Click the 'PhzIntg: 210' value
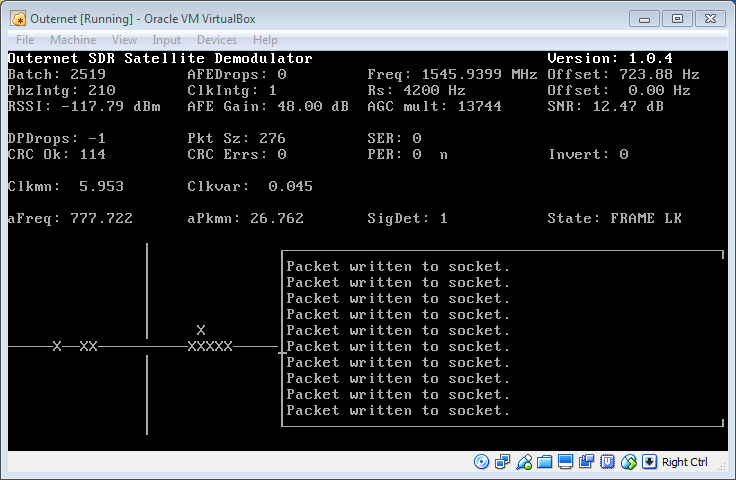The image size is (736, 480). 61,90
